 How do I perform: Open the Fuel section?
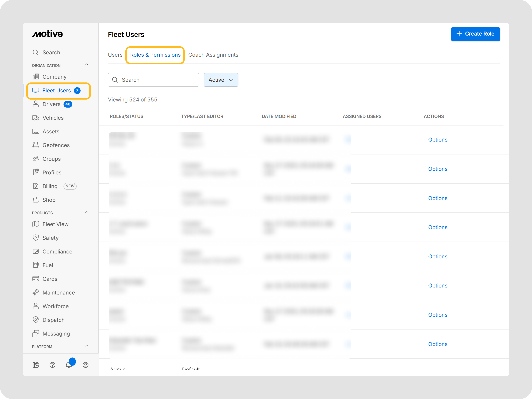click(48, 265)
